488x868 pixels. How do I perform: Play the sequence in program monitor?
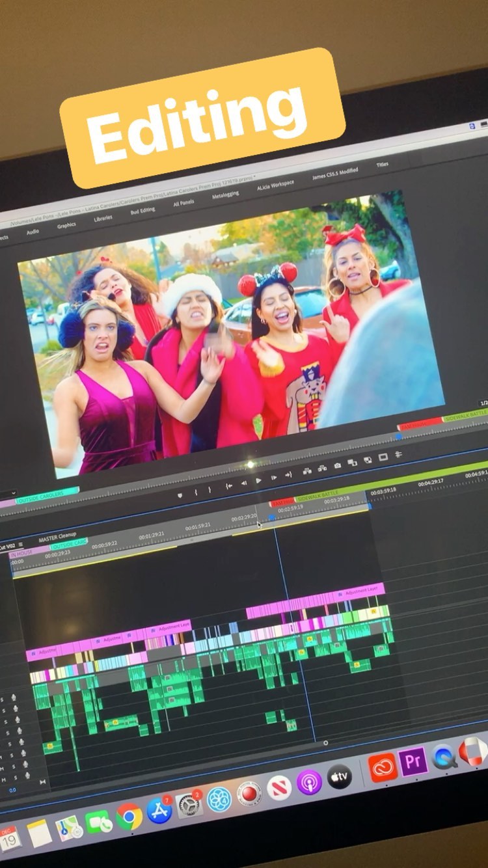pos(258,480)
